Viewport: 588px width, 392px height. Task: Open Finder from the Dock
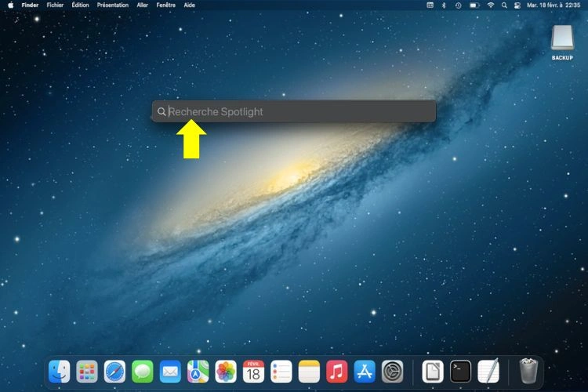(60, 372)
